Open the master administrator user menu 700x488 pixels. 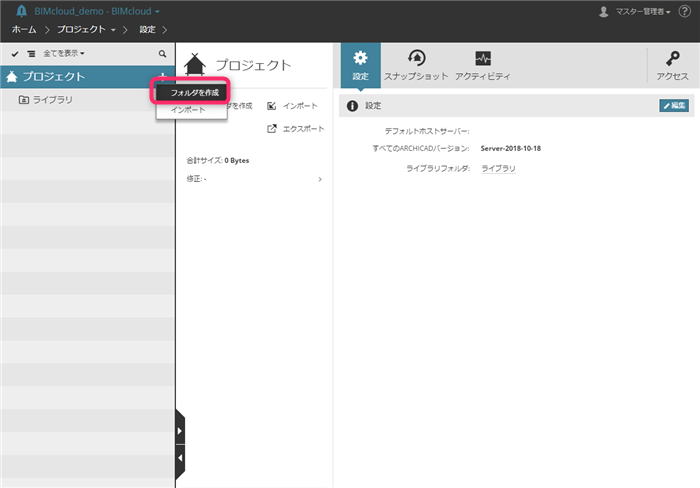pos(643,12)
